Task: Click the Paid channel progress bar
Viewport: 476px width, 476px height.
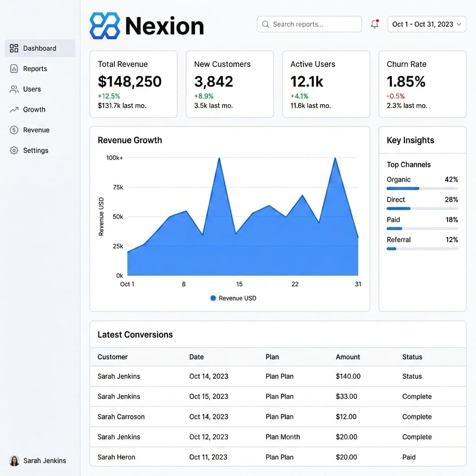Action: pos(422,229)
